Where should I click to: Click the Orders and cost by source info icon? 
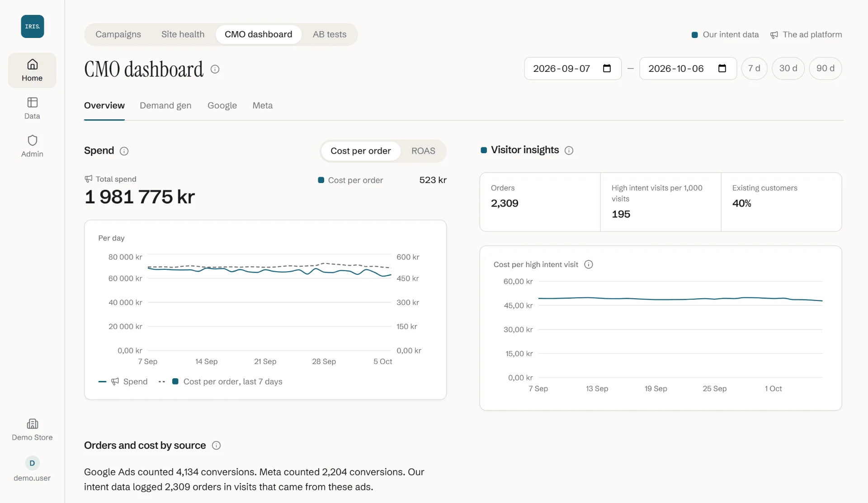pos(217,446)
